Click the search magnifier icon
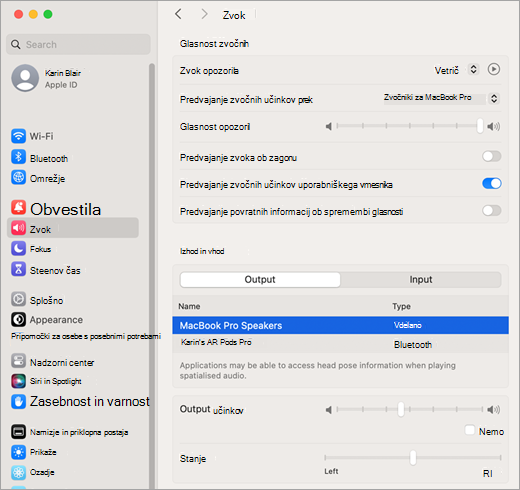The height and width of the screenshot is (490, 520). pos(16,44)
